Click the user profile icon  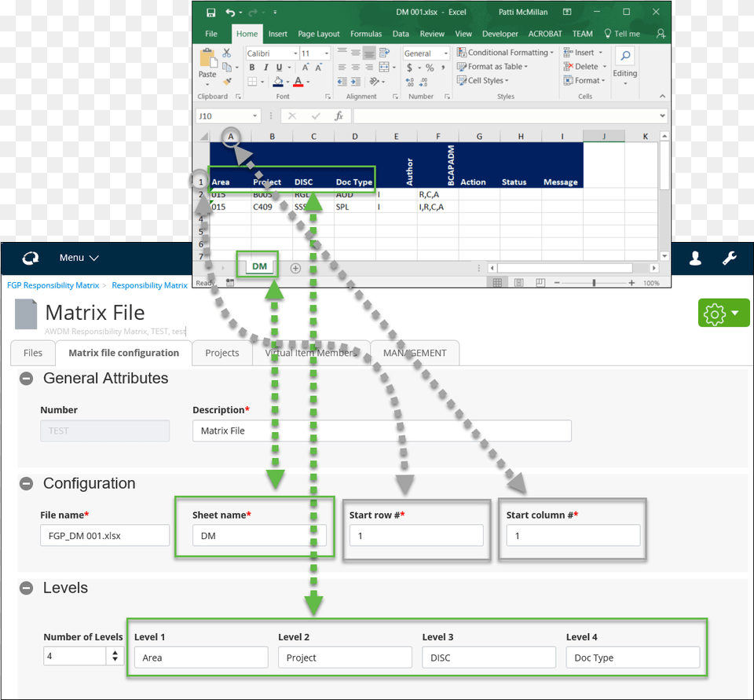[x=695, y=258]
